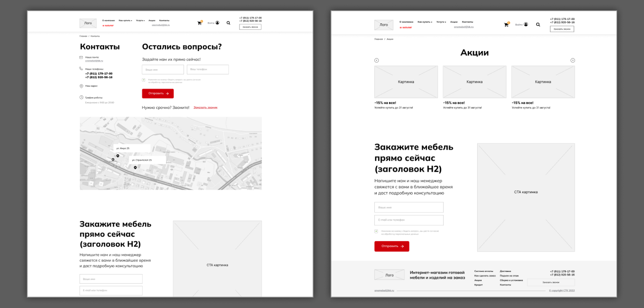Open О компании menu item on Акции page
Screen dimensions: 644x308
click(406, 22)
